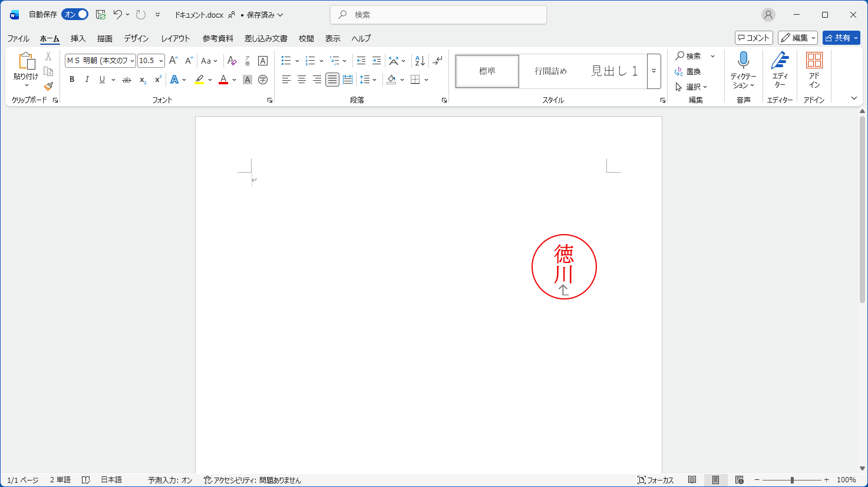The image size is (868, 487).
Task: Click the 共有 (Share) button
Action: coord(841,38)
